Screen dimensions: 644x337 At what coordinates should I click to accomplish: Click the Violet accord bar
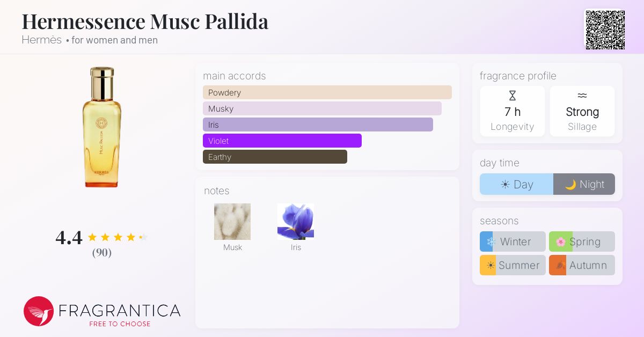(282, 141)
